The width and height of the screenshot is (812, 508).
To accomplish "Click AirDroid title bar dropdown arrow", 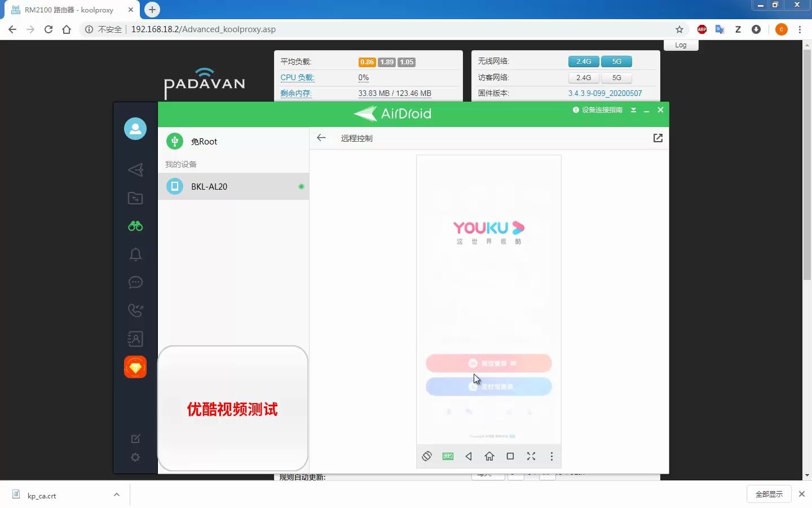I will [633, 110].
